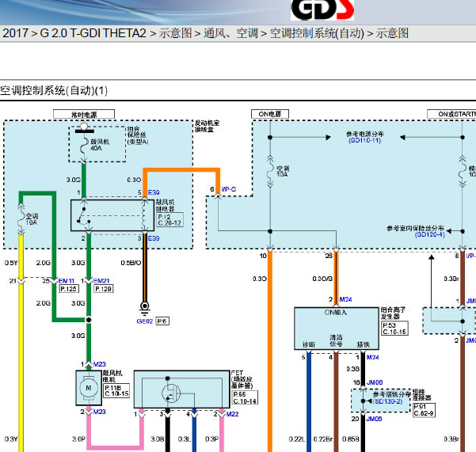Click the P.6 page reference box

pyautogui.click(x=162, y=321)
